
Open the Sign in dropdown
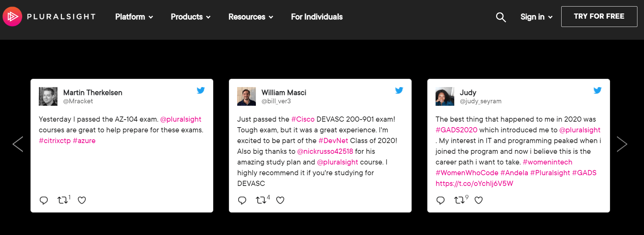tap(536, 17)
